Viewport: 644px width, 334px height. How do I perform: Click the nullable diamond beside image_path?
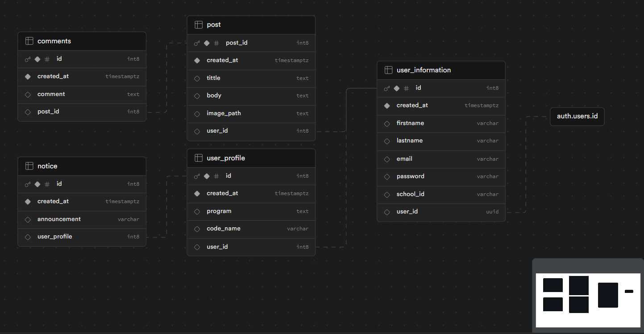197,113
